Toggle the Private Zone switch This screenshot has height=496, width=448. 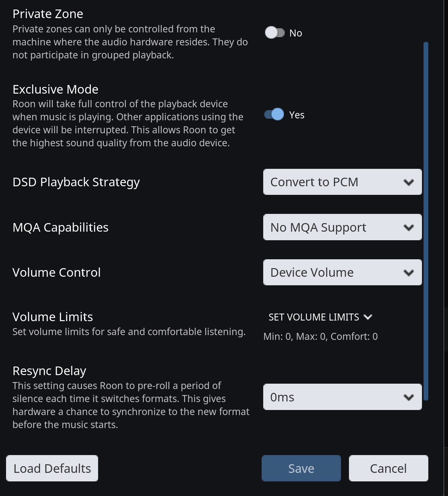pyautogui.click(x=275, y=33)
